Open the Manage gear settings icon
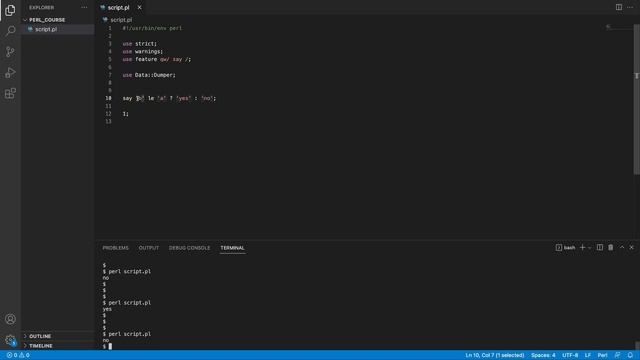Viewport: 640px width, 360px height. coord(10,340)
